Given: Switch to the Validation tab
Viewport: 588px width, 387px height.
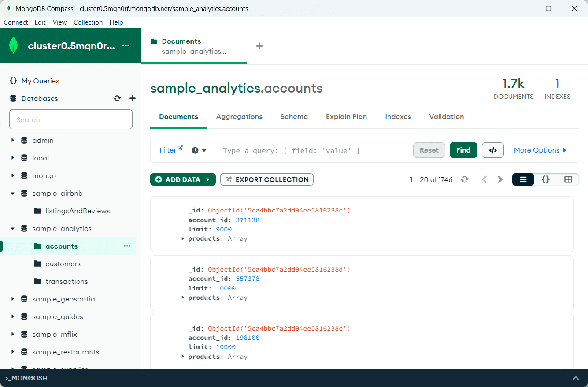Looking at the screenshot, I should click(x=447, y=117).
